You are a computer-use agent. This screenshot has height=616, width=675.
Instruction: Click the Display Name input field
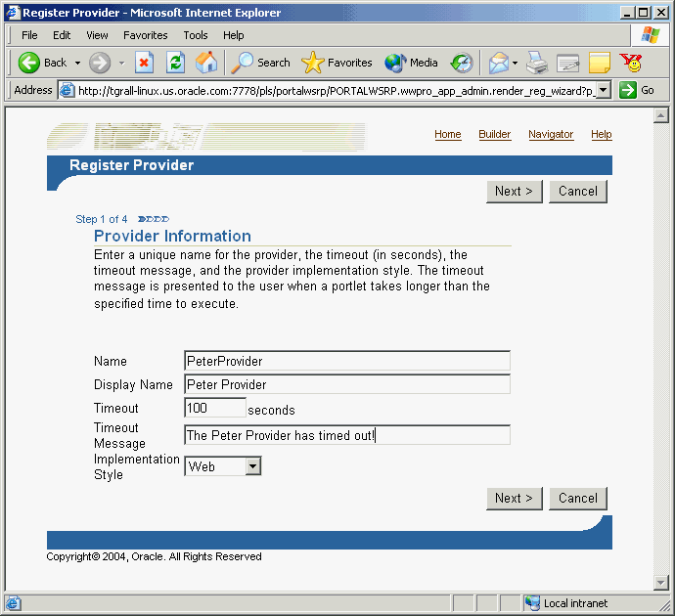point(347,384)
